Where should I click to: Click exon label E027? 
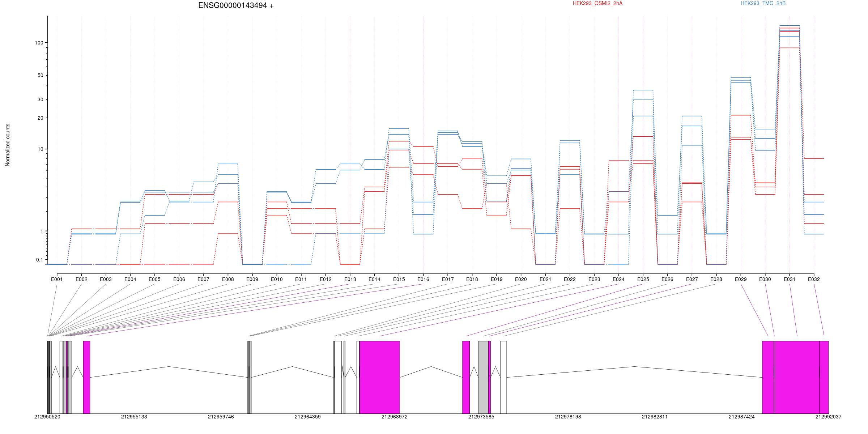[x=692, y=279]
